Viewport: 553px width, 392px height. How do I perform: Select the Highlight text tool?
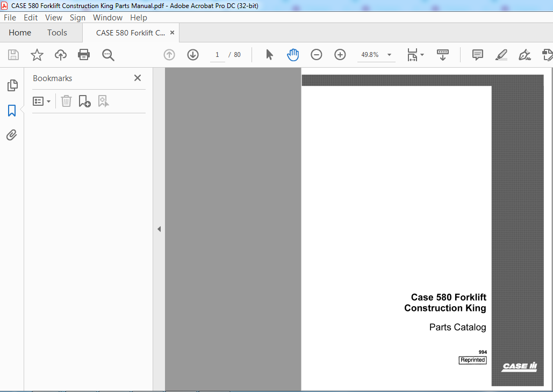[x=501, y=55]
